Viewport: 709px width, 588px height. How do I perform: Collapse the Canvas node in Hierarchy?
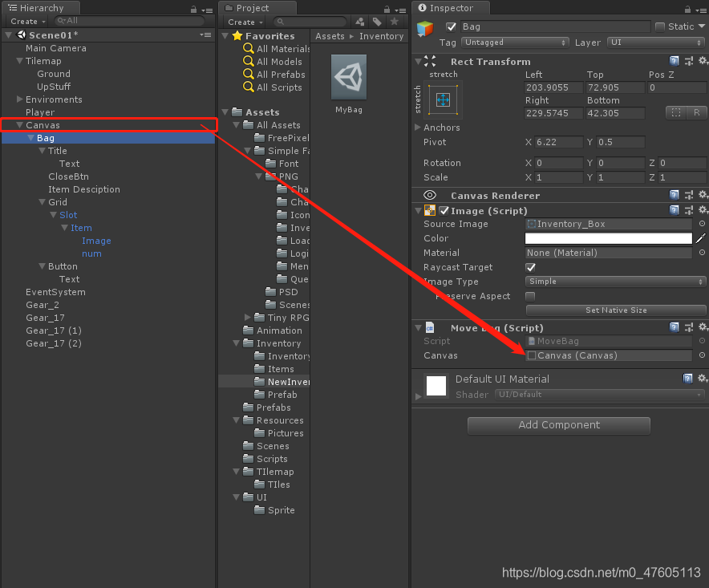pyautogui.click(x=19, y=125)
